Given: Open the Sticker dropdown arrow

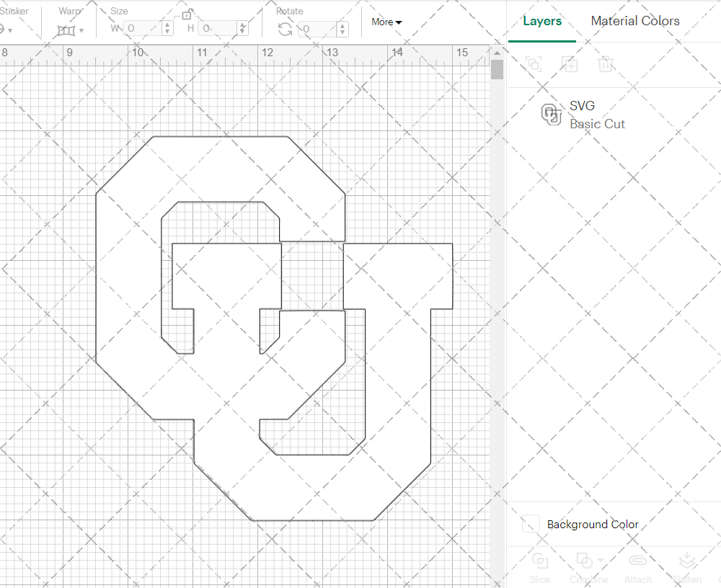Looking at the screenshot, I should pyautogui.click(x=10, y=31).
